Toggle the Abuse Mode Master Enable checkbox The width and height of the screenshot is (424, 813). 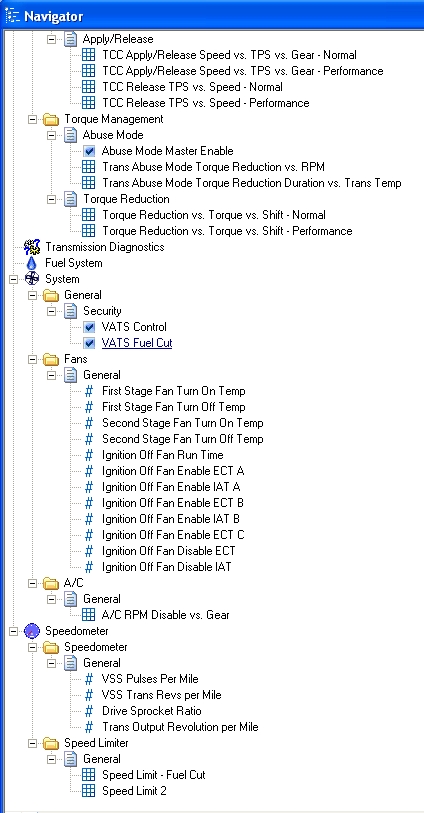click(x=89, y=151)
